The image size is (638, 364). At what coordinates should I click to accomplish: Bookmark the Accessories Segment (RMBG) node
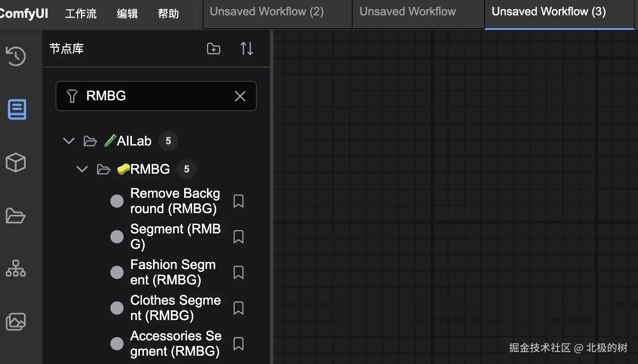239,344
